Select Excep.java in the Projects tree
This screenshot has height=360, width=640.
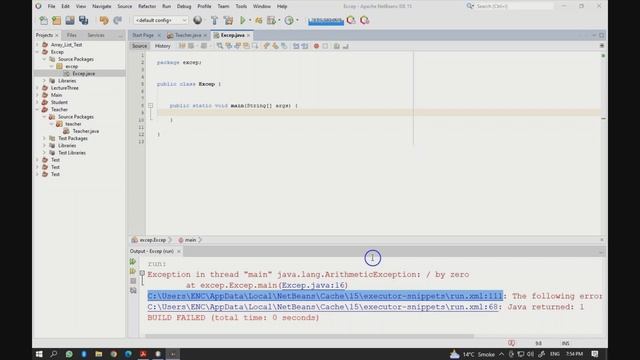click(83, 73)
